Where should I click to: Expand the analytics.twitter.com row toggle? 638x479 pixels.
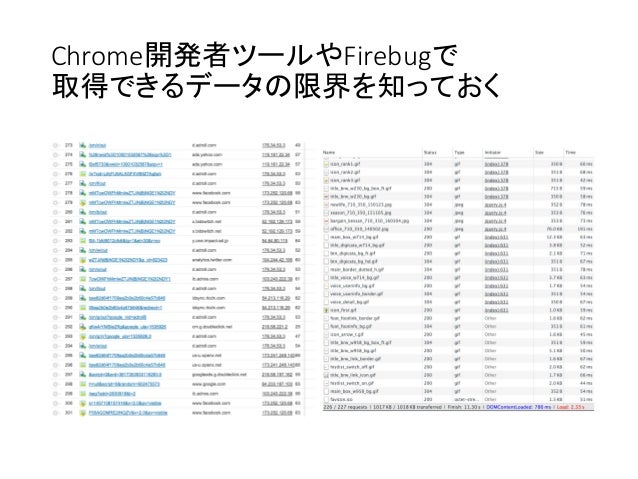pyautogui.click(x=56, y=260)
